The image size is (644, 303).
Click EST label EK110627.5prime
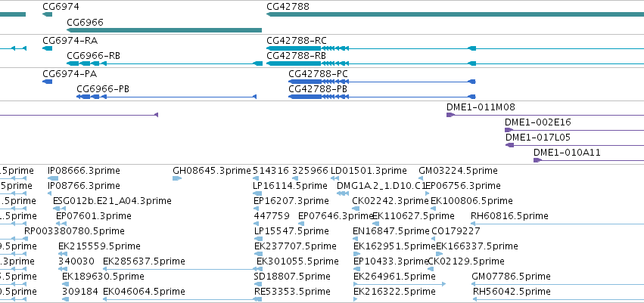[413, 216]
